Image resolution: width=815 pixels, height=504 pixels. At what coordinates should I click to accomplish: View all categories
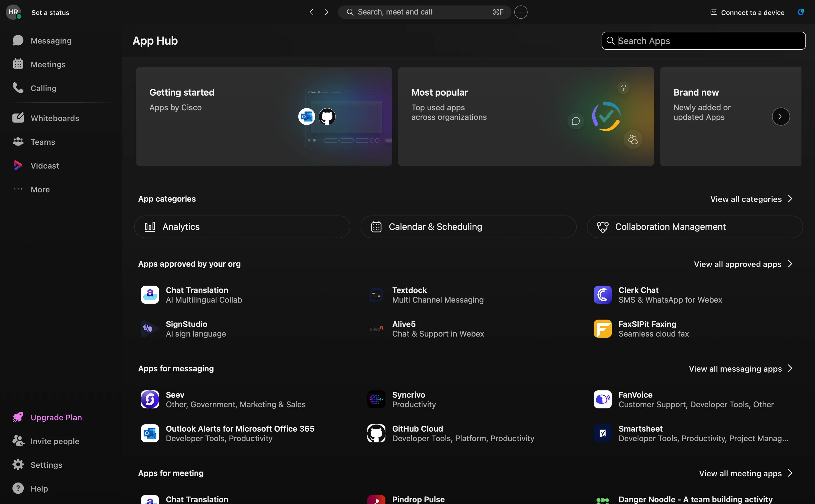pyautogui.click(x=751, y=199)
